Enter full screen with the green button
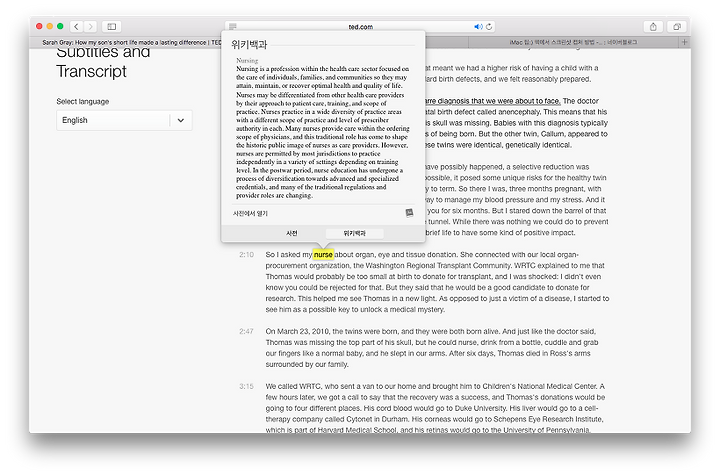Screen dimensions: 720x475 [60, 27]
